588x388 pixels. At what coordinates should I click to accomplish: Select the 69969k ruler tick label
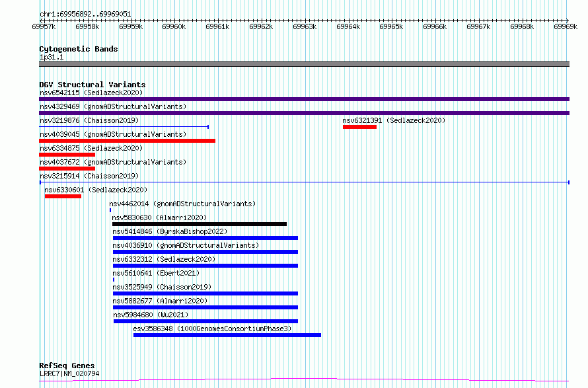tap(566, 26)
